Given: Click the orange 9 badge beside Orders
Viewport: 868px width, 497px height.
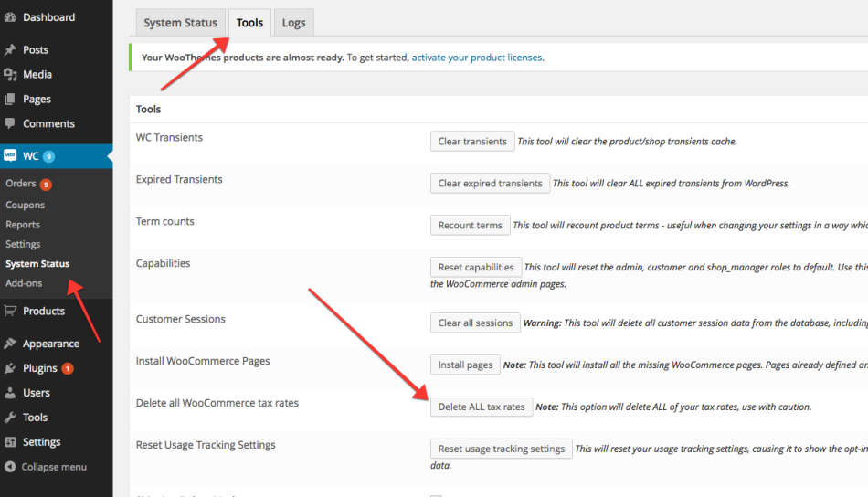Looking at the screenshot, I should 46,185.
